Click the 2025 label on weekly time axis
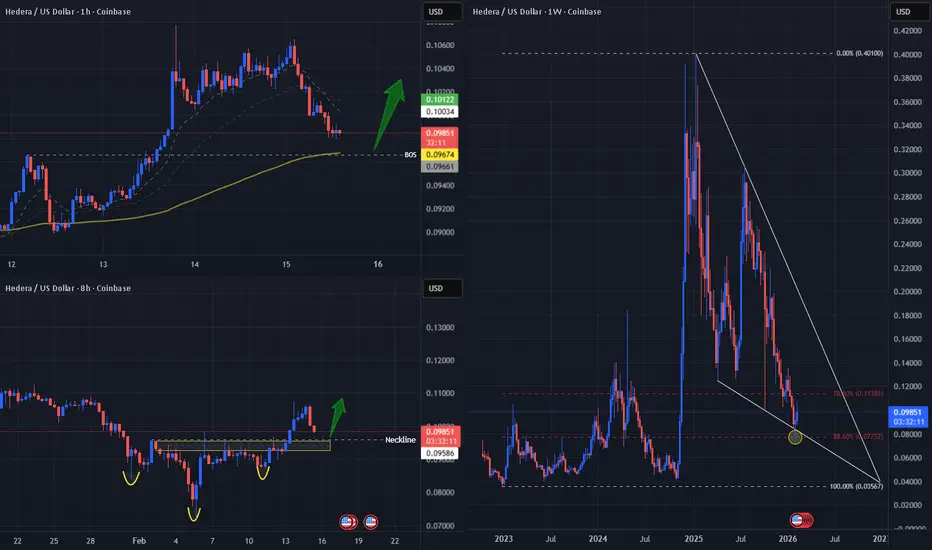The height and width of the screenshot is (550, 932). [694, 539]
